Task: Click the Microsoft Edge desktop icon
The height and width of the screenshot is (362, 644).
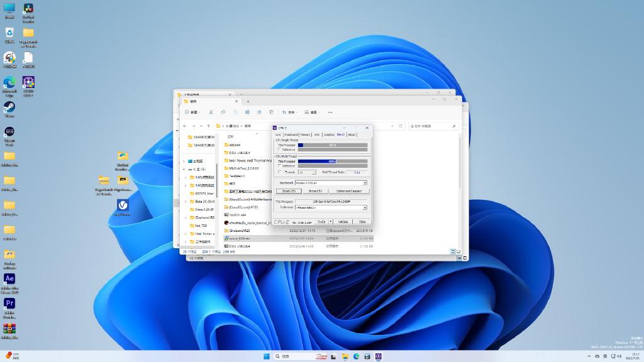Action: pos(9,82)
